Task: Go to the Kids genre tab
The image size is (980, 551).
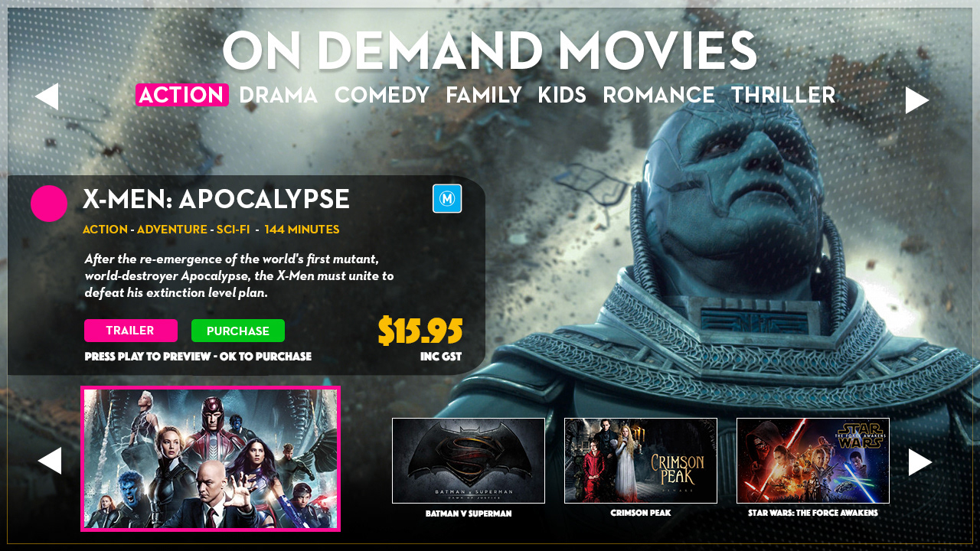Action: pyautogui.click(x=562, y=95)
